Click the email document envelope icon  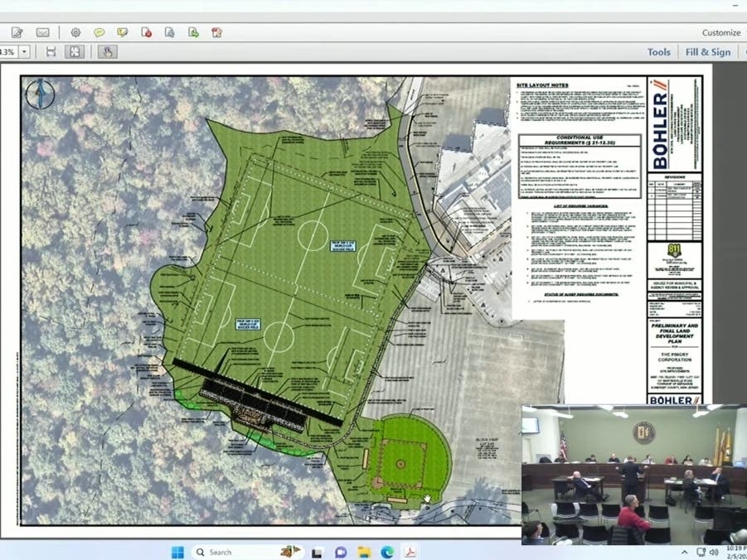tap(41, 31)
